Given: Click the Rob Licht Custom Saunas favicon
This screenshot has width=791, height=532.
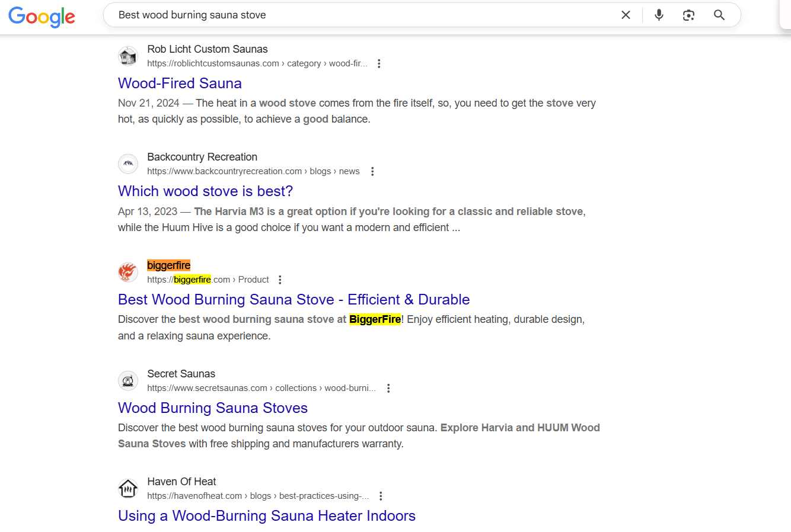Looking at the screenshot, I should click(x=127, y=55).
